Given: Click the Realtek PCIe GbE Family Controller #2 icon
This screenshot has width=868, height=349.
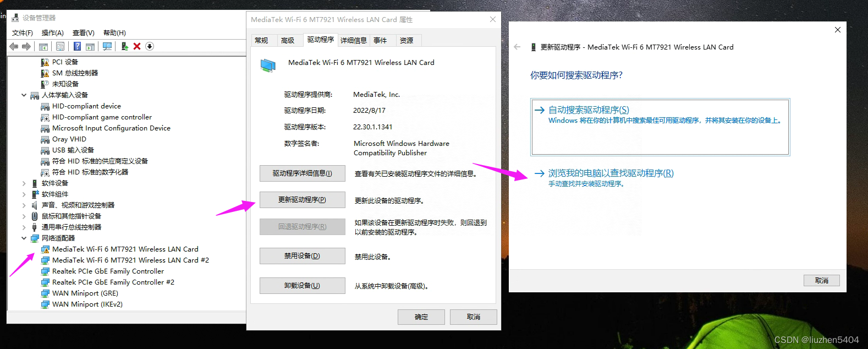Looking at the screenshot, I should [45, 282].
